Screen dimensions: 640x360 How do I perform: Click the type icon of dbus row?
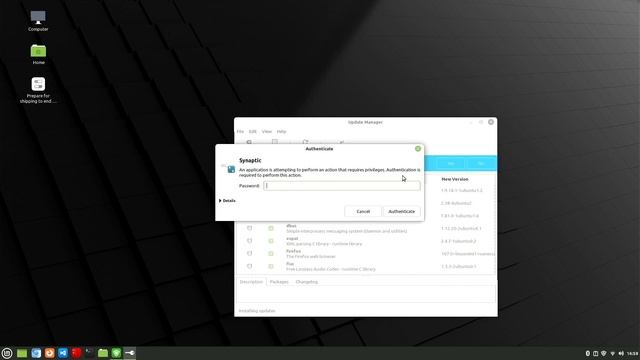point(249,228)
